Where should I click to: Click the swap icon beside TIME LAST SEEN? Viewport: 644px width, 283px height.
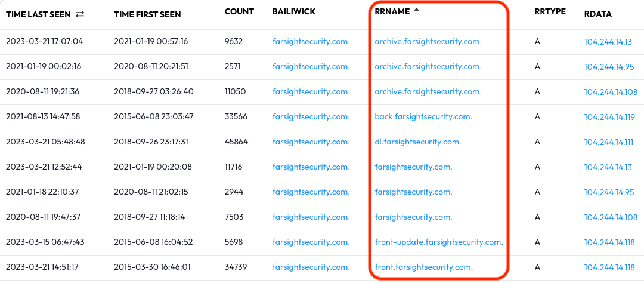coord(80,14)
